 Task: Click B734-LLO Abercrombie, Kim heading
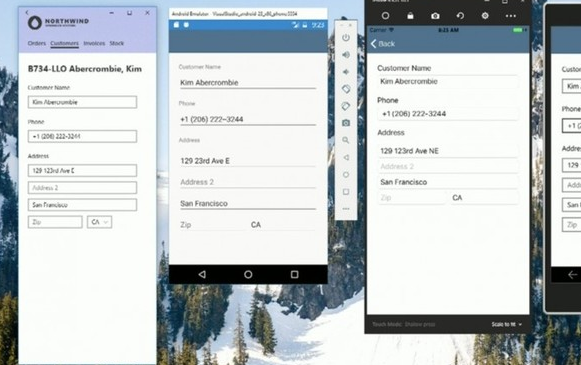click(x=85, y=69)
